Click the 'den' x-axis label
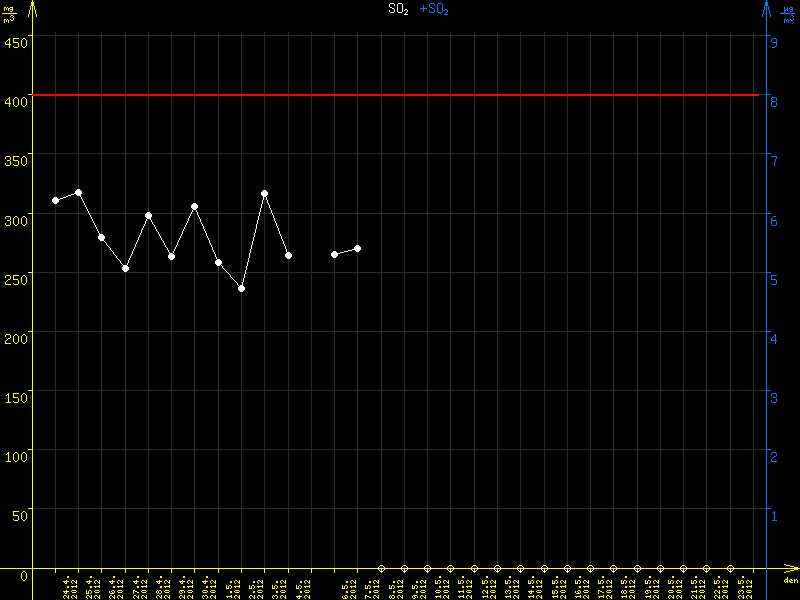The height and width of the screenshot is (600, 800). pyautogui.click(x=789, y=581)
